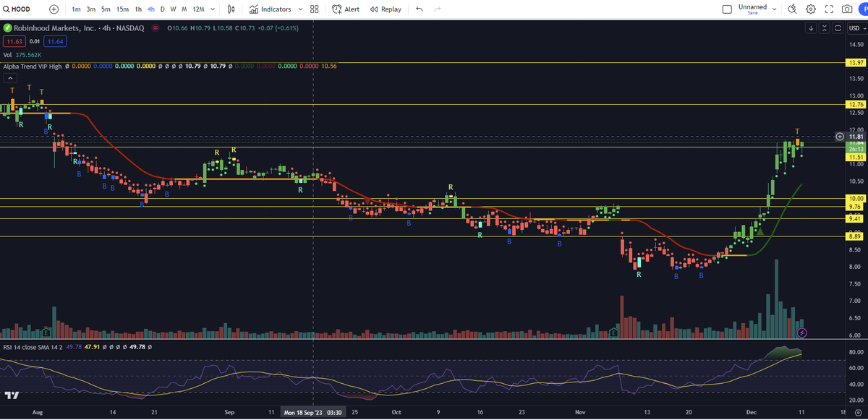Open chart settings gear icon

coord(811,9)
